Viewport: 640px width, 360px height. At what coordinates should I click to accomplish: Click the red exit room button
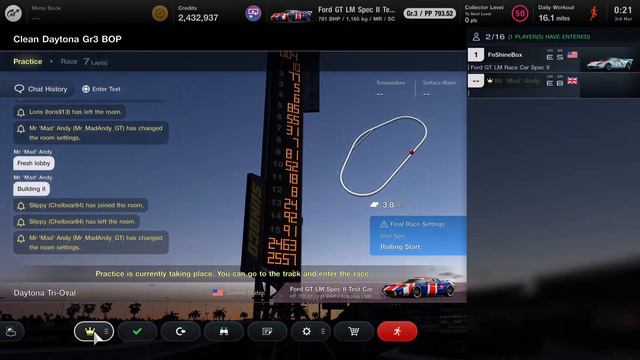tap(397, 331)
